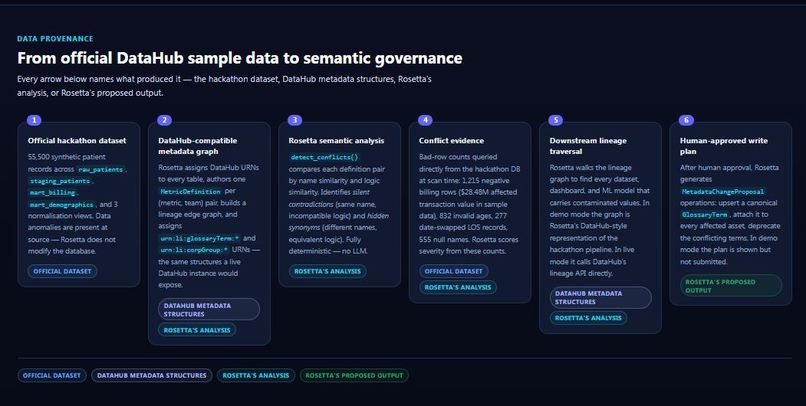Click the step 1 number badge
The height and width of the screenshot is (406, 806).
(34, 120)
